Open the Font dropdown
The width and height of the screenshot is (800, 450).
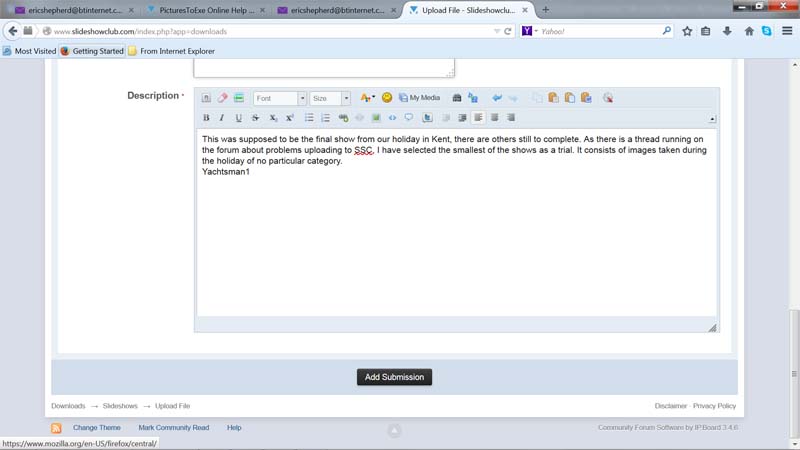coord(279,98)
